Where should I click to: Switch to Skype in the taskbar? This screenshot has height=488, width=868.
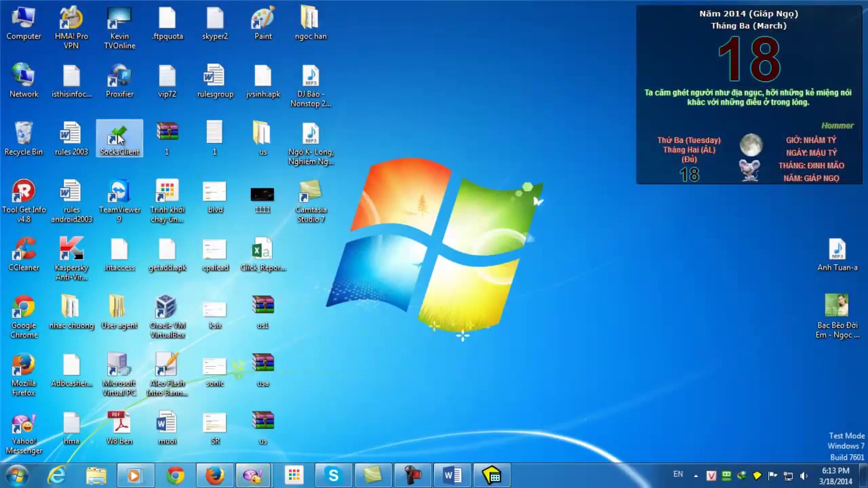[334, 476]
